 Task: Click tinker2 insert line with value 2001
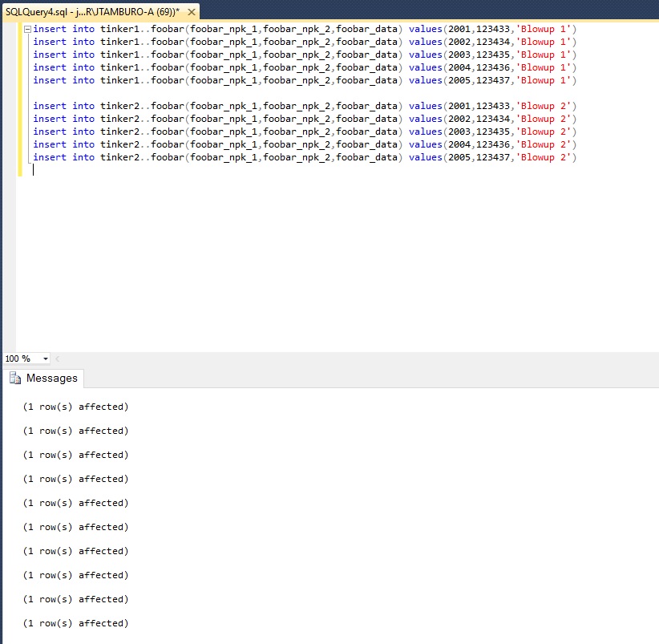tap(305, 106)
